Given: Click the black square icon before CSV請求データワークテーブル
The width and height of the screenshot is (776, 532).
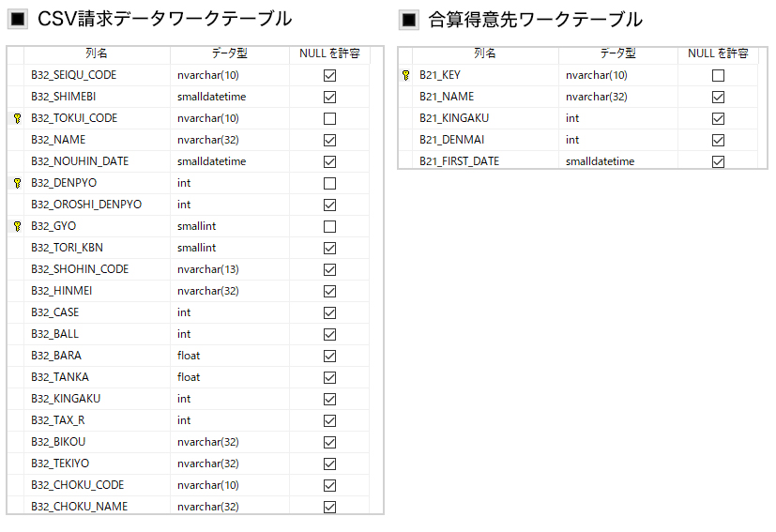Looking at the screenshot, I should 18,20.
